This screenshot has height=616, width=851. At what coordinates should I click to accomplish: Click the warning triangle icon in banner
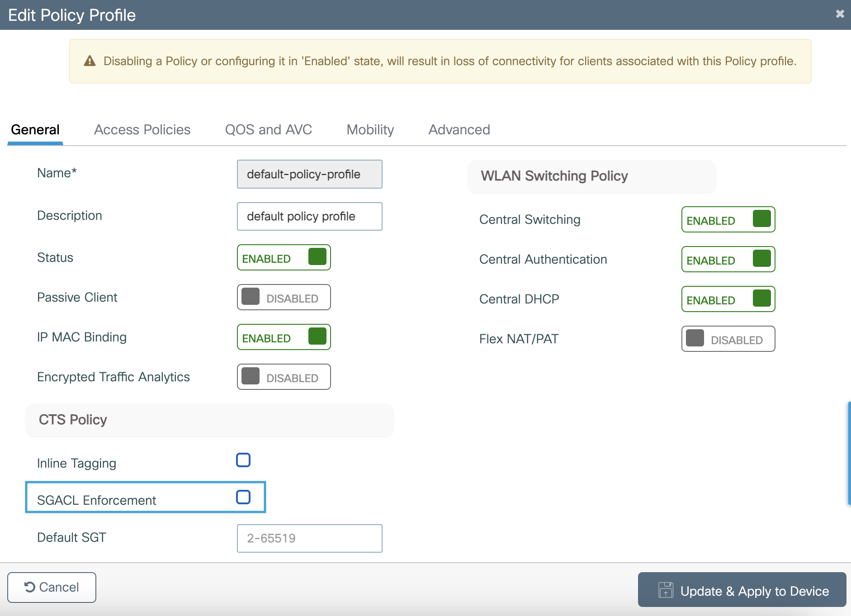click(x=90, y=61)
